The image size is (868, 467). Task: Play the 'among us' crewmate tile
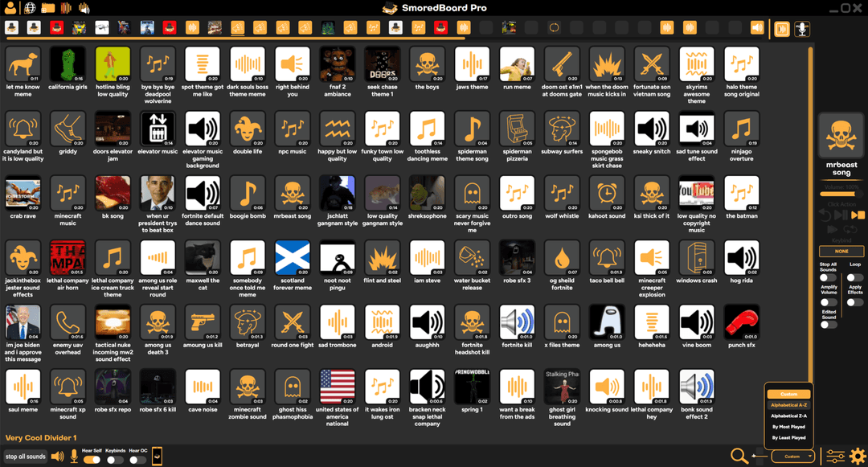(607, 322)
